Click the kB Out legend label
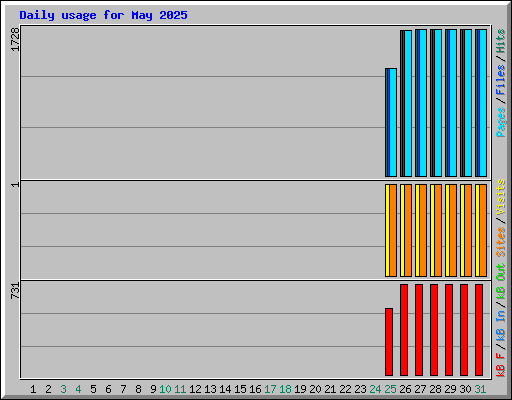 501,282
